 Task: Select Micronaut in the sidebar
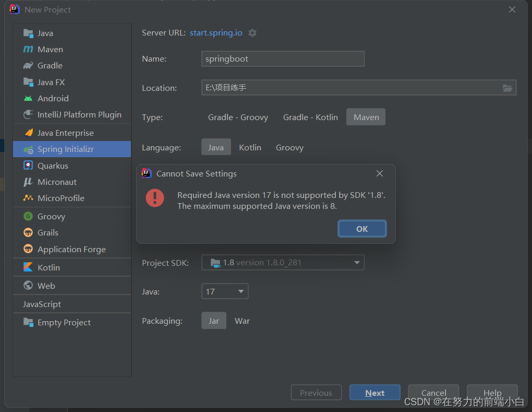[72, 182]
